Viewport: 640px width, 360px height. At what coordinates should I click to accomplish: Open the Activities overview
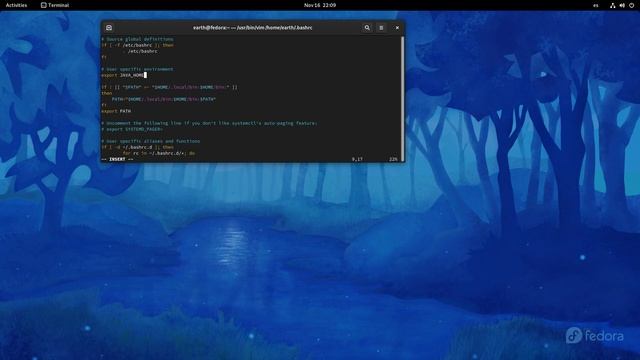(x=16, y=5)
